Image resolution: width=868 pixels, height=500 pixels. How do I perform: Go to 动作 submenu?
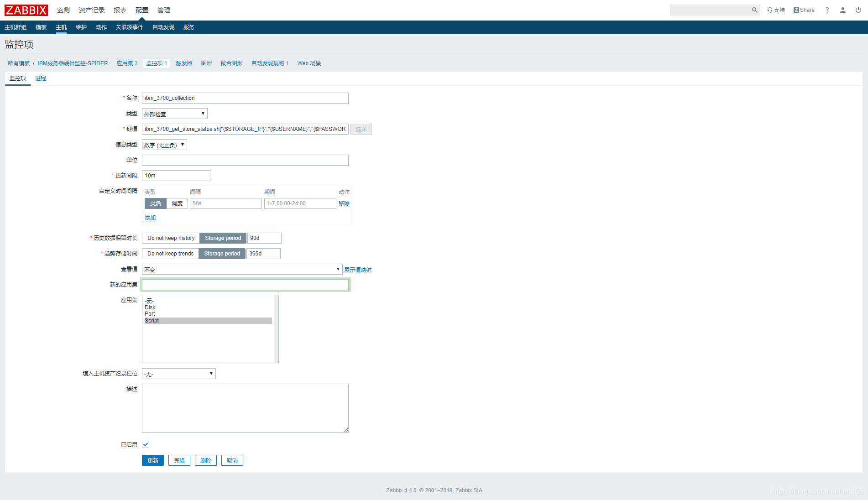coord(101,27)
